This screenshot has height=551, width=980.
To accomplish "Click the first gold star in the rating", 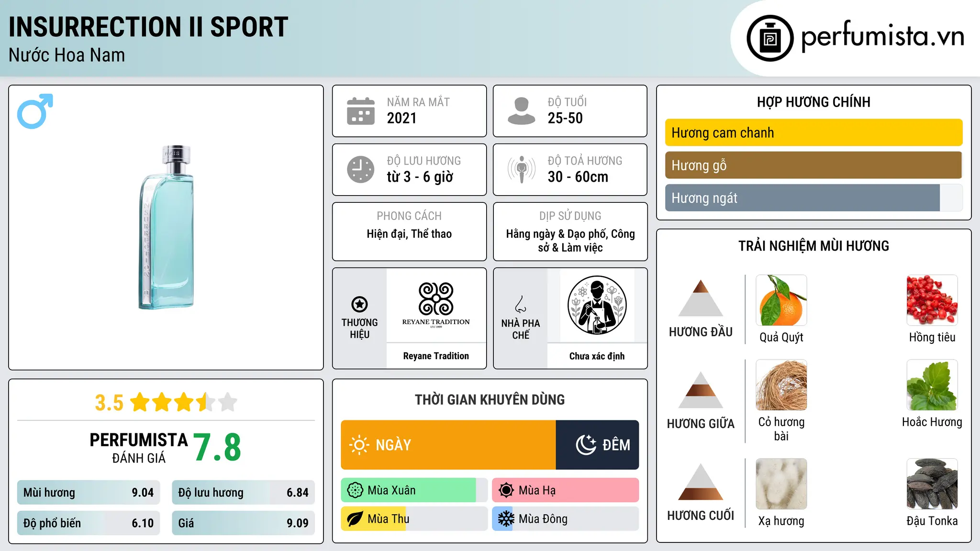I will click(x=140, y=402).
